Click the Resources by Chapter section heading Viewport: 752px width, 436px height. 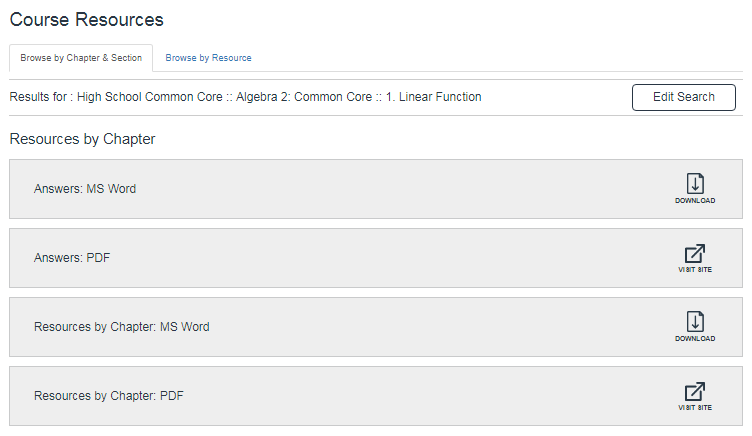click(x=82, y=139)
